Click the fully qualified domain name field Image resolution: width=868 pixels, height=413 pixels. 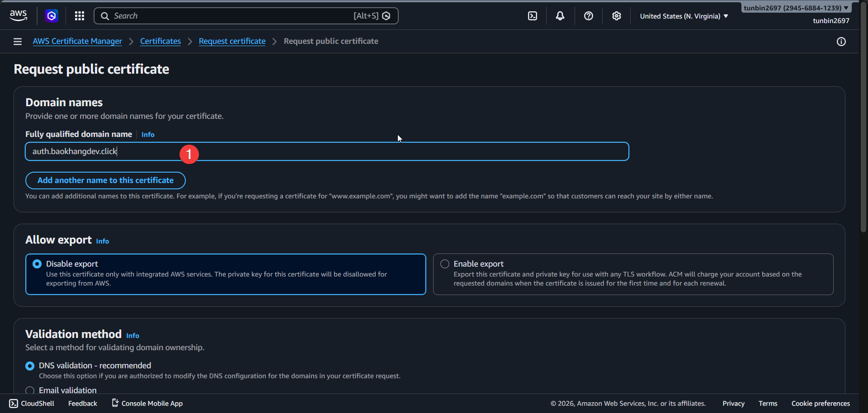point(362,151)
